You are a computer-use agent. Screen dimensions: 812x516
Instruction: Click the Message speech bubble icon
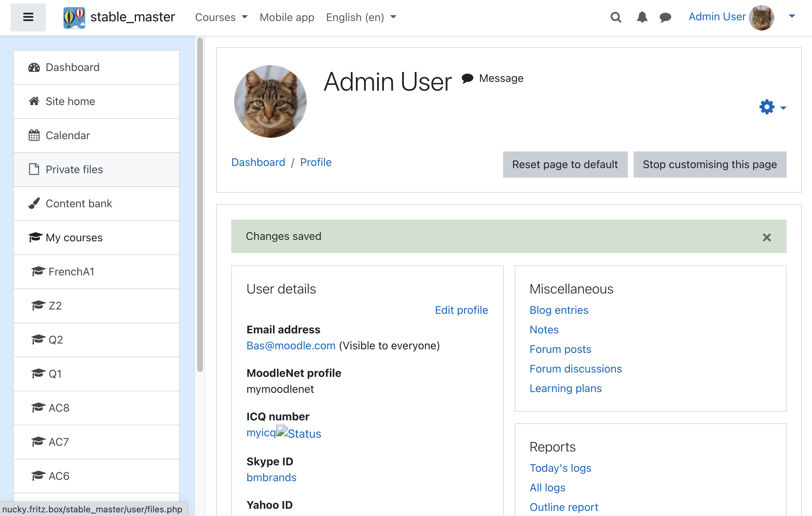point(468,78)
